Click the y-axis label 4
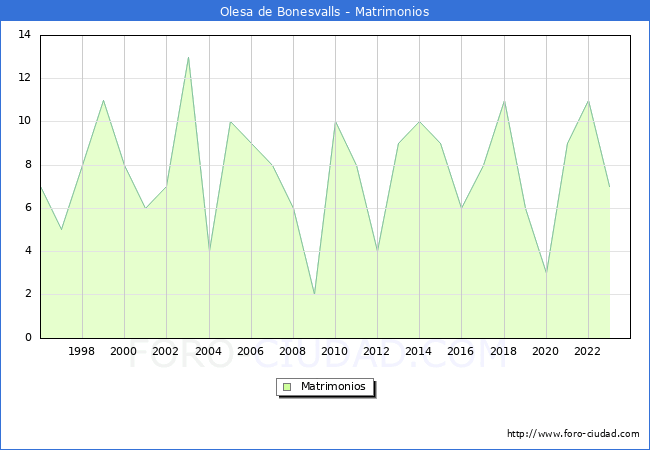 pyautogui.click(x=28, y=251)
